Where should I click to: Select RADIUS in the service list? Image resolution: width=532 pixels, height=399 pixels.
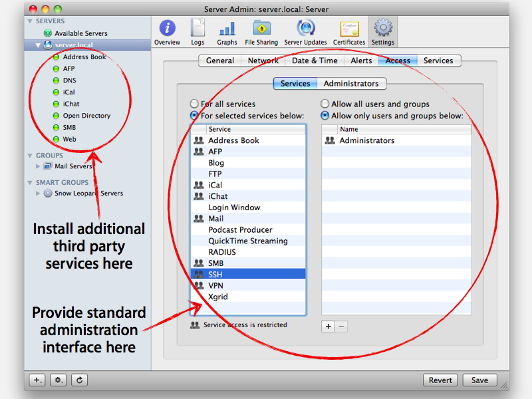point(248,252)
